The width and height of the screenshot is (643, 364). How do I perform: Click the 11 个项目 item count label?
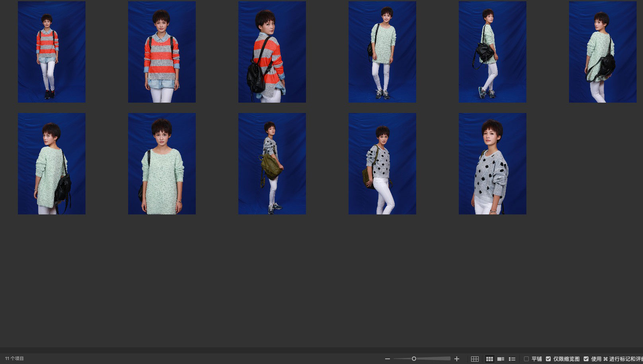click(x=15, y=358)
